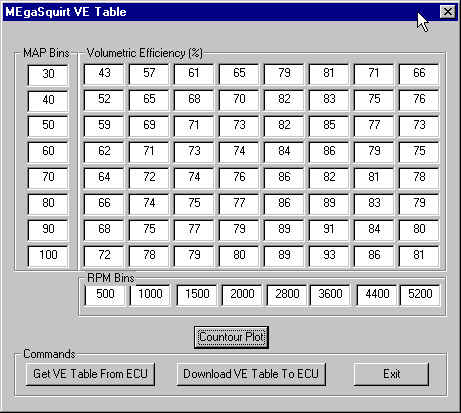The height and width of the screenshot is (413, 461).
Task: Focus the 500 RPM bin field
Action: pyautogui.click(x=105, y=295)
